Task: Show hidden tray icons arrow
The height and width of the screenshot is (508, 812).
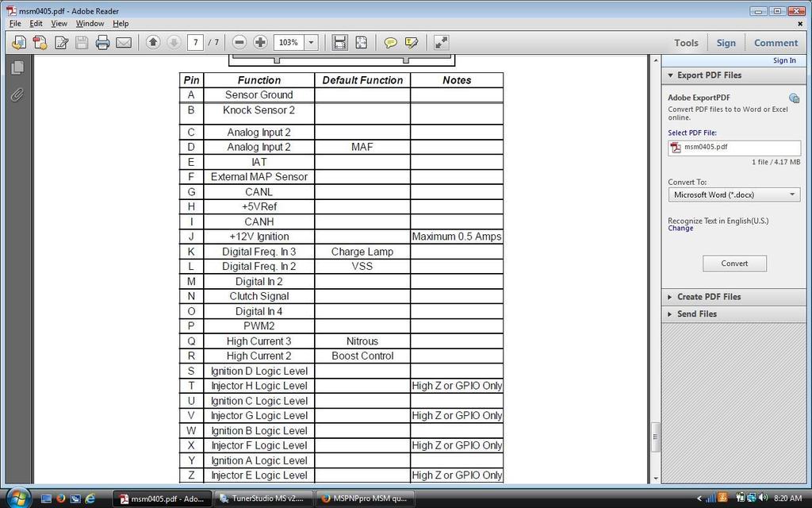Action: coord(699,498)
